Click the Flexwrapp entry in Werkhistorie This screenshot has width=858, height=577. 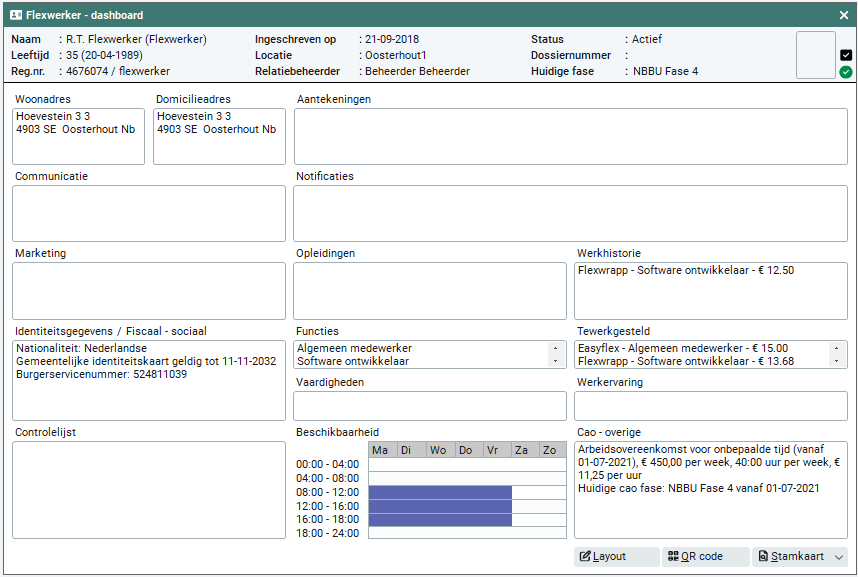(x=685, y=270)
